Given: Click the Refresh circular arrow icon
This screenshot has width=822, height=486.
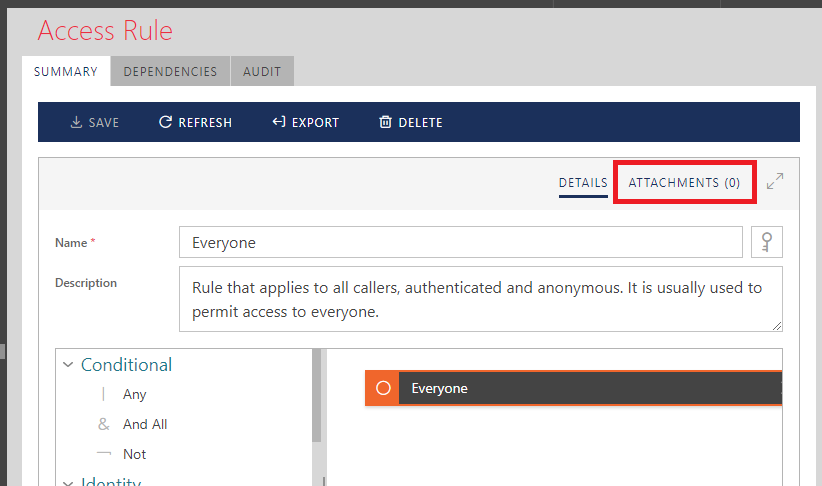Looking at the screenshot, I should (x=166, y=123).
